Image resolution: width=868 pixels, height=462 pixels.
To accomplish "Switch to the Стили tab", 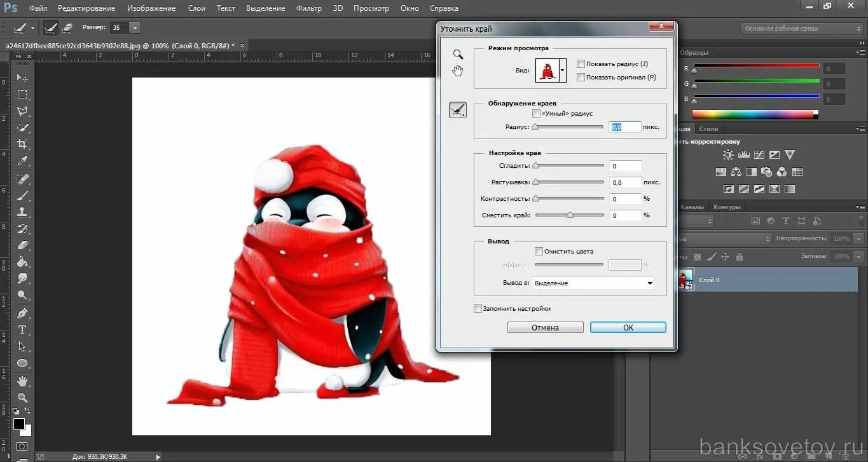I will click(x=708, y=129).
